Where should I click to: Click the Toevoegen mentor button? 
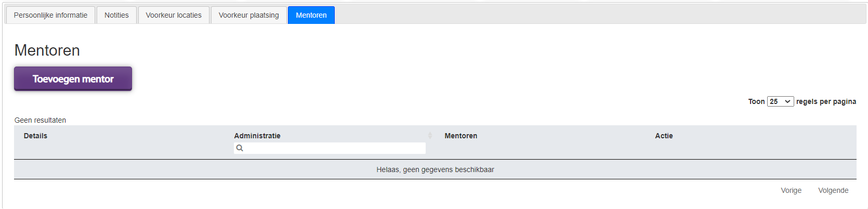click(x=73, y=79)
